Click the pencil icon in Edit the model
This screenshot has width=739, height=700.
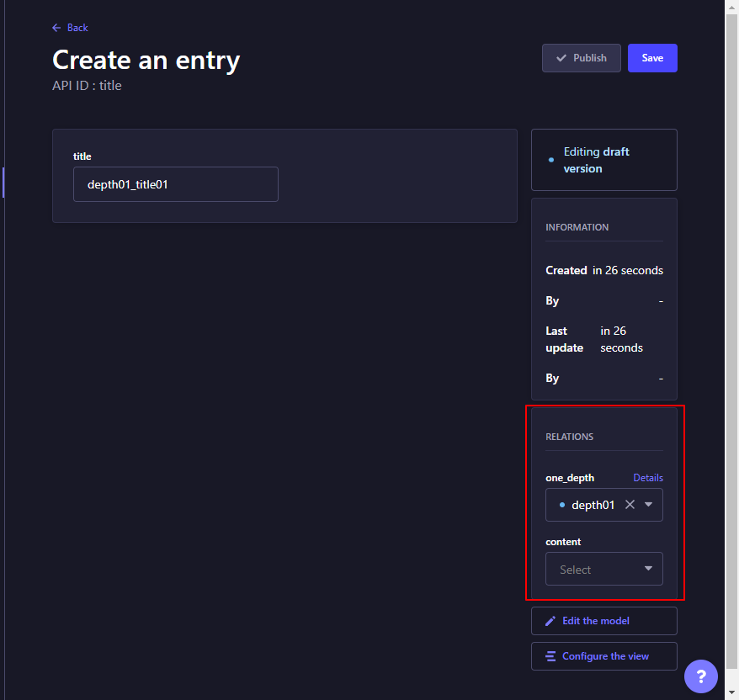[550, 621]
